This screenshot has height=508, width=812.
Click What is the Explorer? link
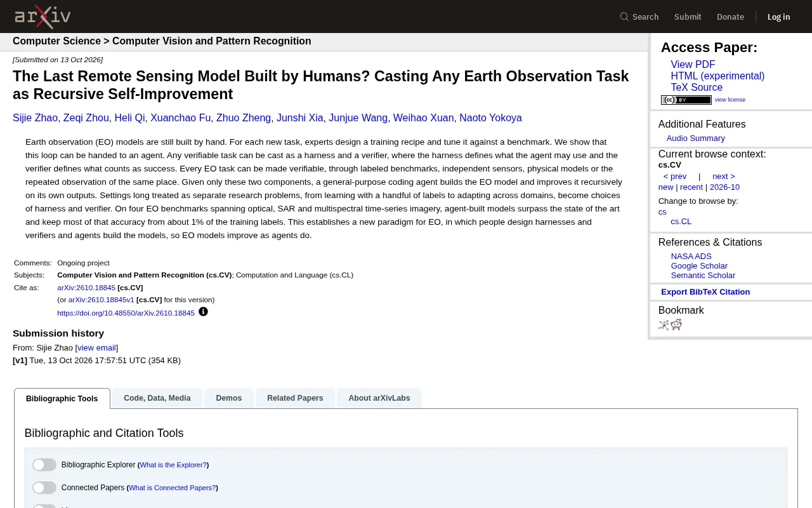[x=173, y=465]
